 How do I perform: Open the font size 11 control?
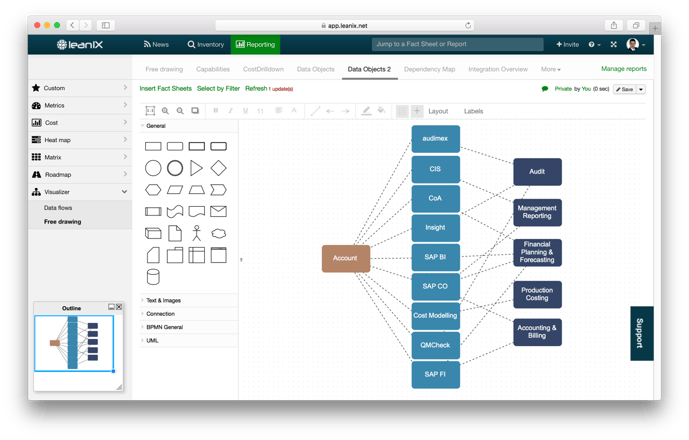tap(260, 111)
